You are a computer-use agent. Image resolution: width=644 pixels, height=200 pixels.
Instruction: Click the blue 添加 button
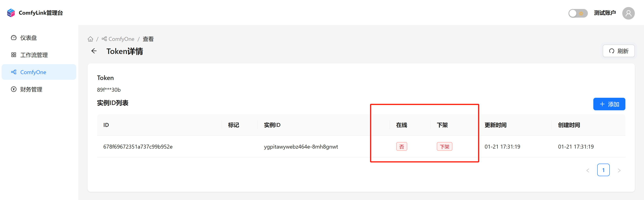point(609,104)
